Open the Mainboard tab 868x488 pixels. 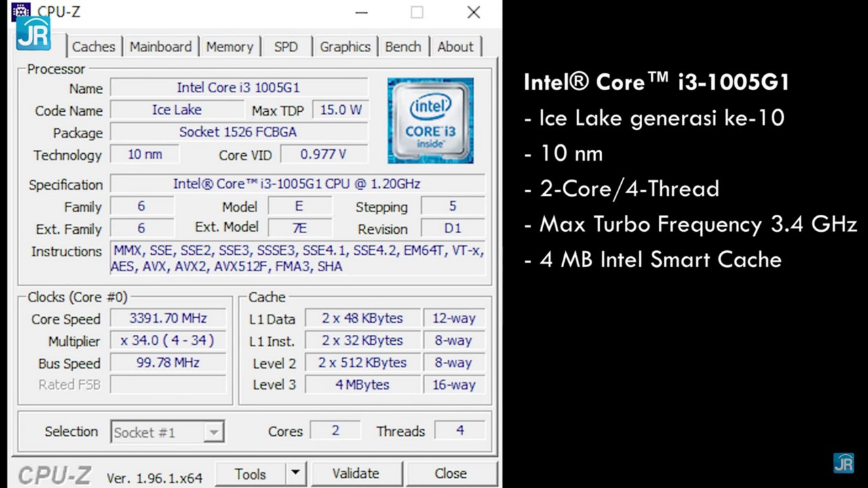(x=160, y=47)
